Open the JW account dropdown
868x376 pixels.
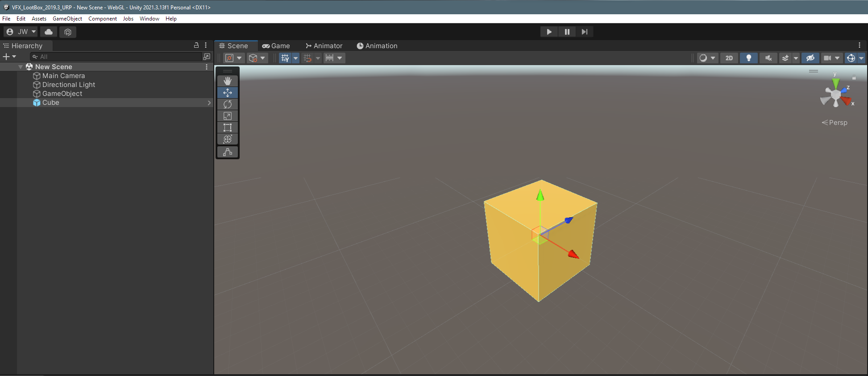point(21,32)
